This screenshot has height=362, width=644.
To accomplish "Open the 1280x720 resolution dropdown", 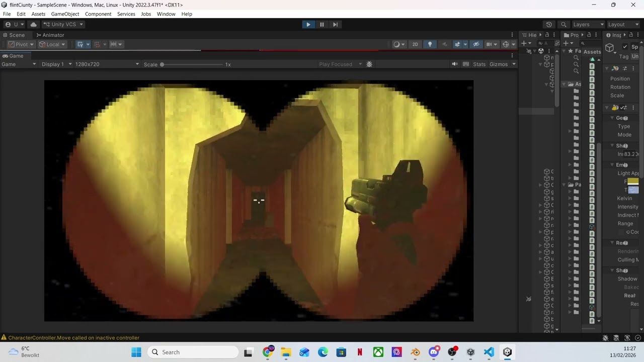I will tap(107, 64).
